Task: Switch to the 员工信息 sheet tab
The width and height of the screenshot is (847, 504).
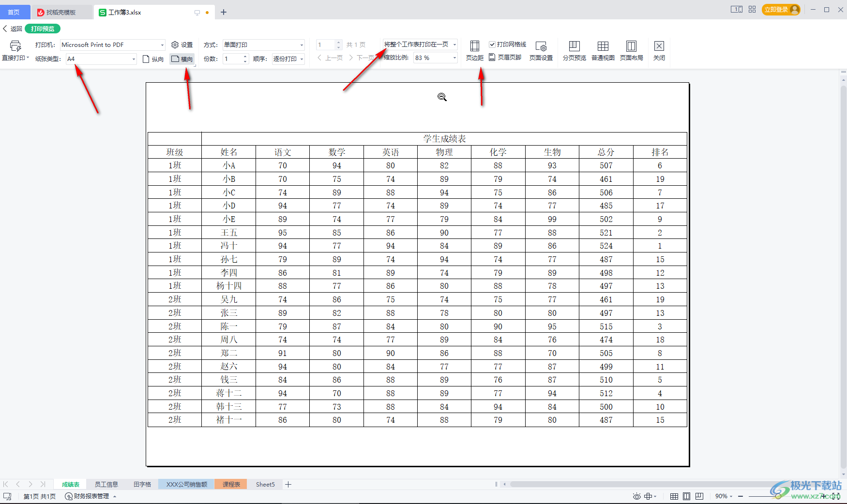Action: (x=106, y=484)
